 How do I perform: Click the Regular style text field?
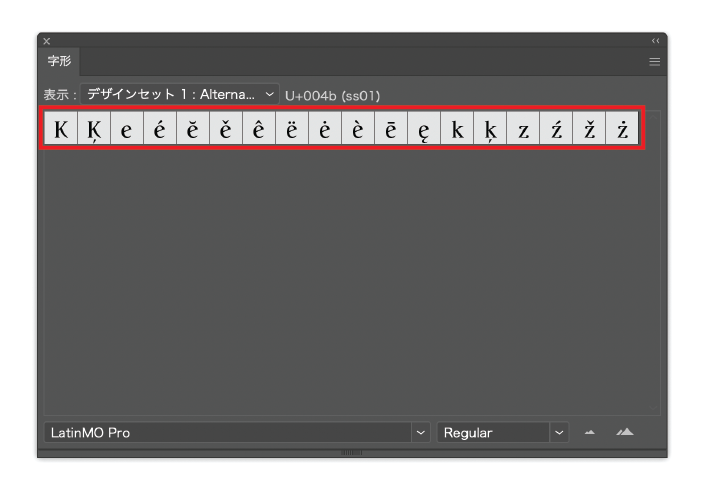pyautogui.click(x=492, y=433)
